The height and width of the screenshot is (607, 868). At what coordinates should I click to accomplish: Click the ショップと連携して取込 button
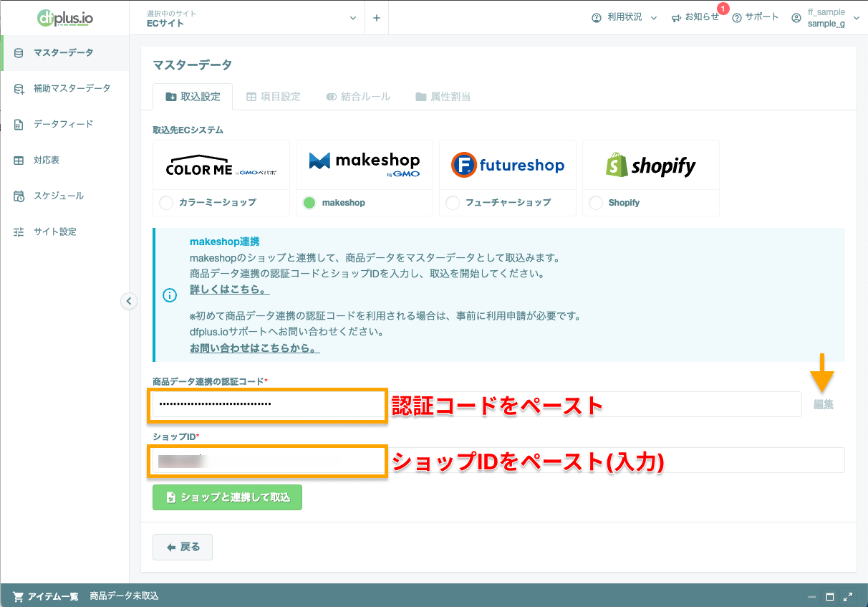point(227,497)
